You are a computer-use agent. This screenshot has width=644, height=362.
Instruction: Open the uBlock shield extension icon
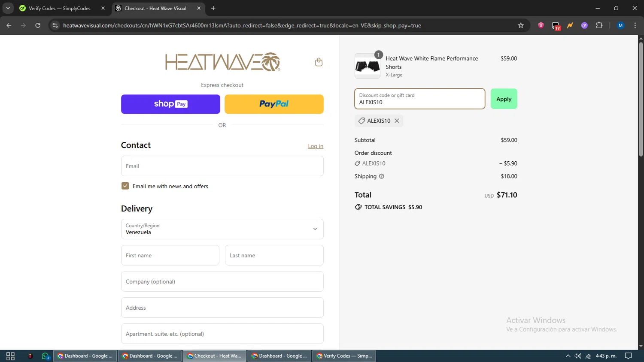[x=541, y=25]
